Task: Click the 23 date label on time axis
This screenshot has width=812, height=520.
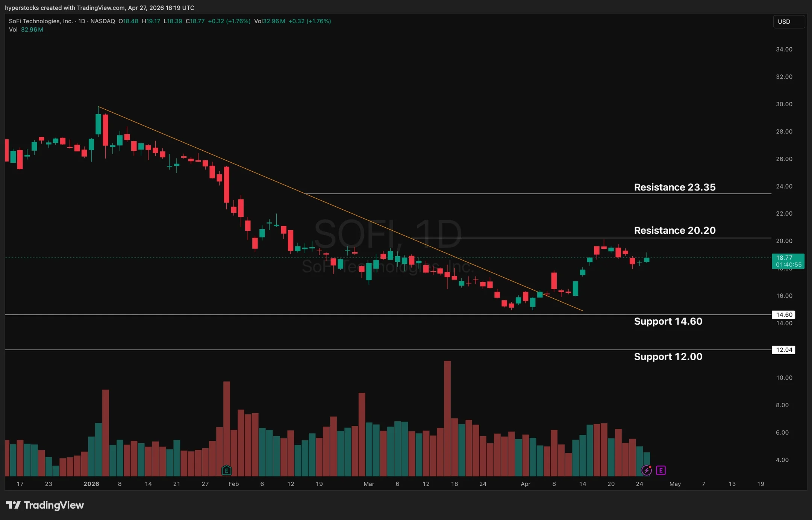Action: (x=48, y=484)
